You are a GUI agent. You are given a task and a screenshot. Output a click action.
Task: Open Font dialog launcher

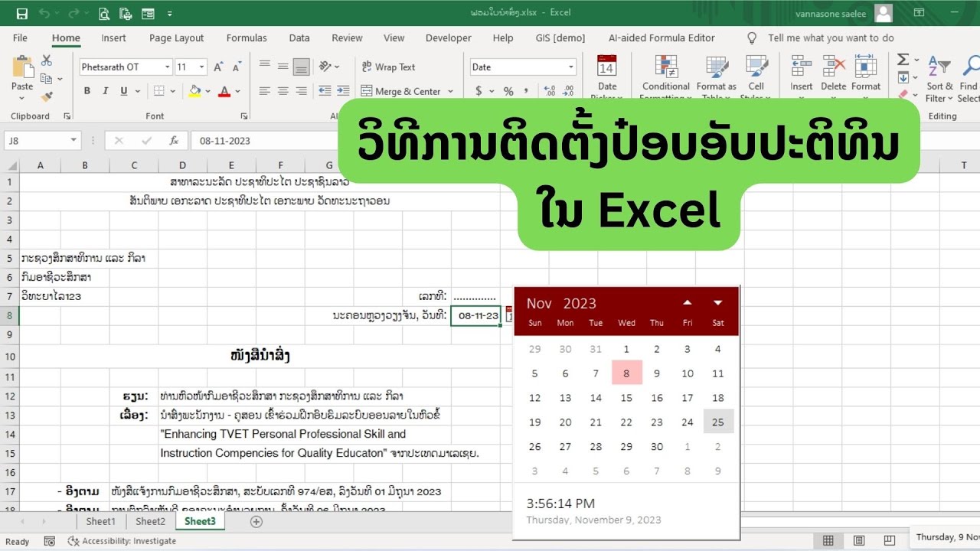(244, 116)
